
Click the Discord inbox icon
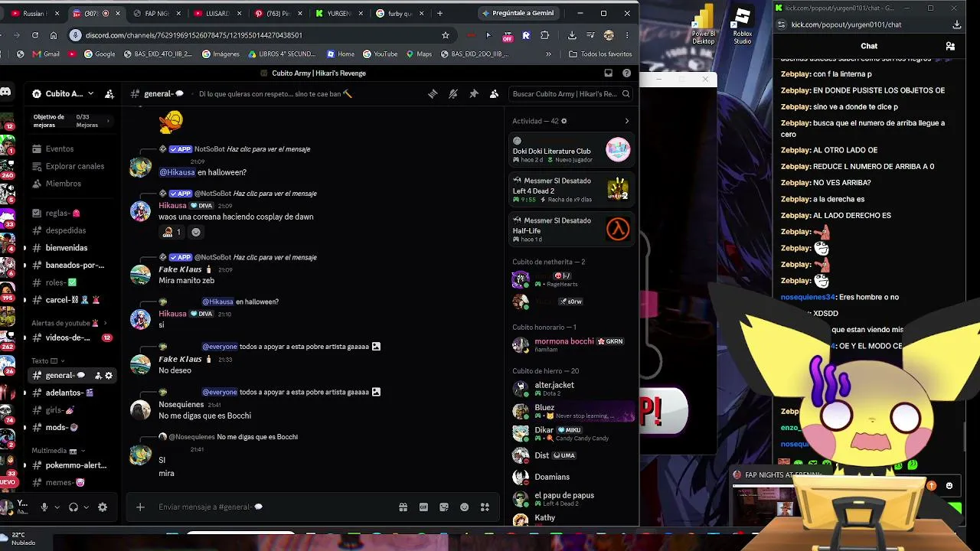609,73
